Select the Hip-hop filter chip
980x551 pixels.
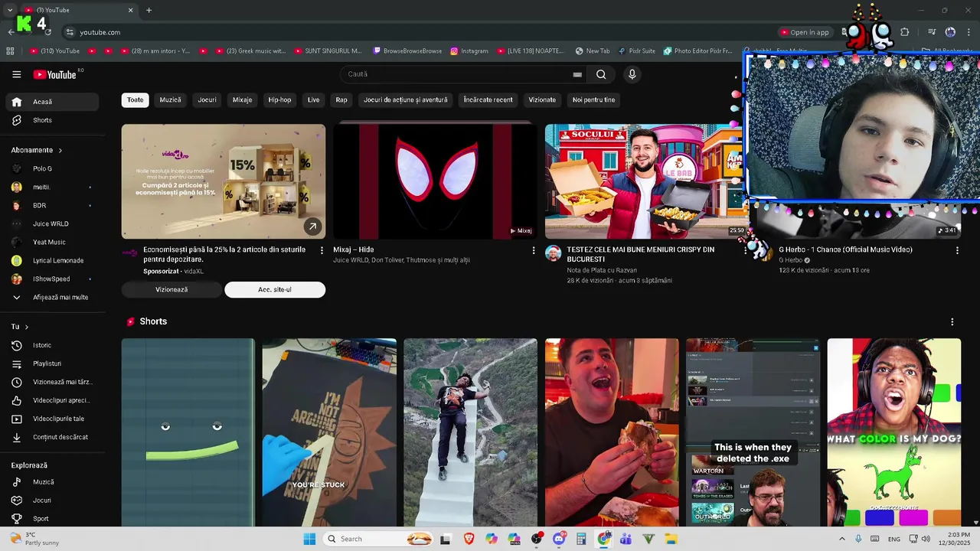pyautogui.click(x=279, y=99)
